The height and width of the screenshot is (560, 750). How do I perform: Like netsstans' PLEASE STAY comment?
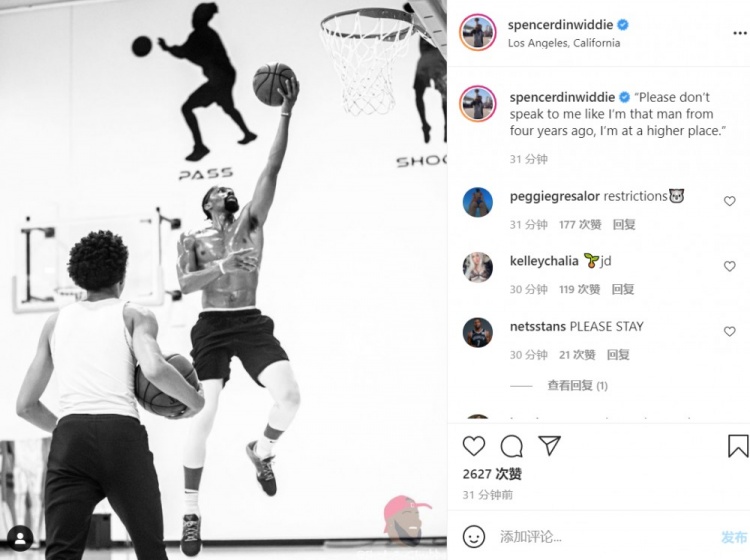tap(729, 331)
